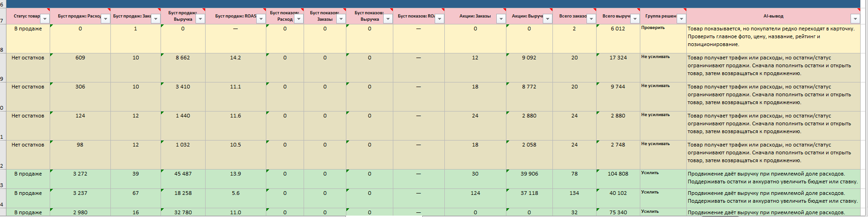868x217 pixels.
Task: Select the total revenue cell 17 324
Action: (618, 68)
